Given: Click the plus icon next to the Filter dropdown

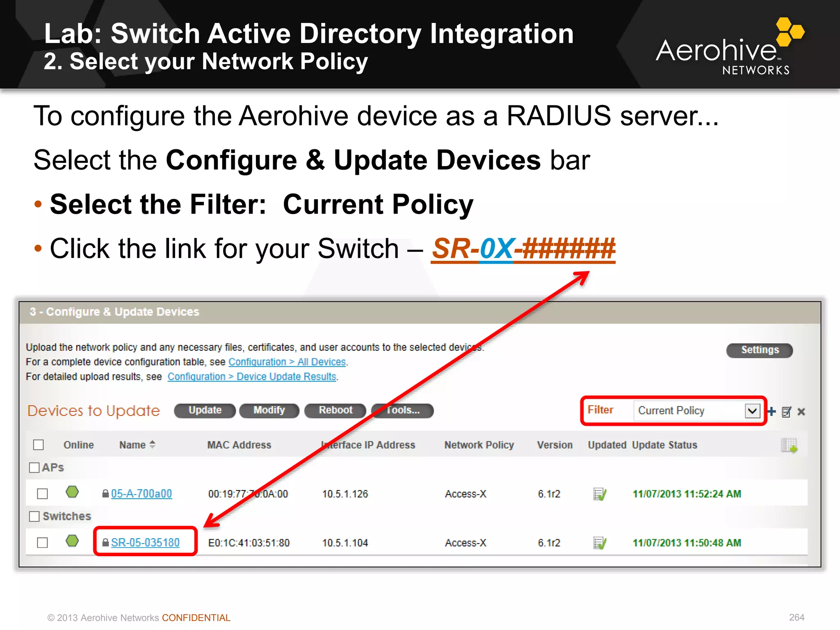Looking at the screenshot, I should (x=772, y=411).
